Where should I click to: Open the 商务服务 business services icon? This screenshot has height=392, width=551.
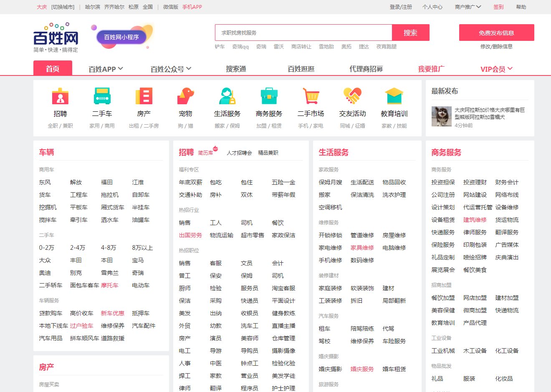click(269, 97)
